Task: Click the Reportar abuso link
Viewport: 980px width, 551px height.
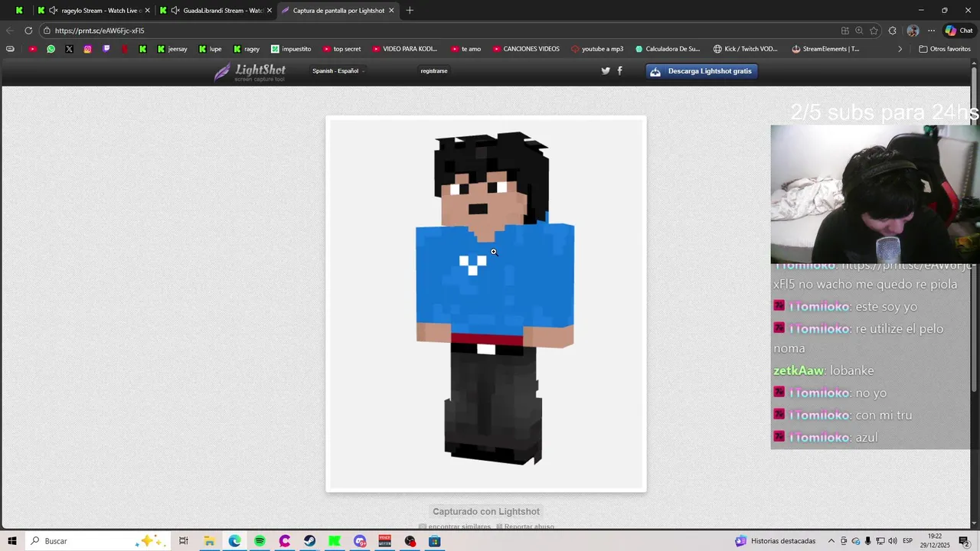Action: coord(525,527)
